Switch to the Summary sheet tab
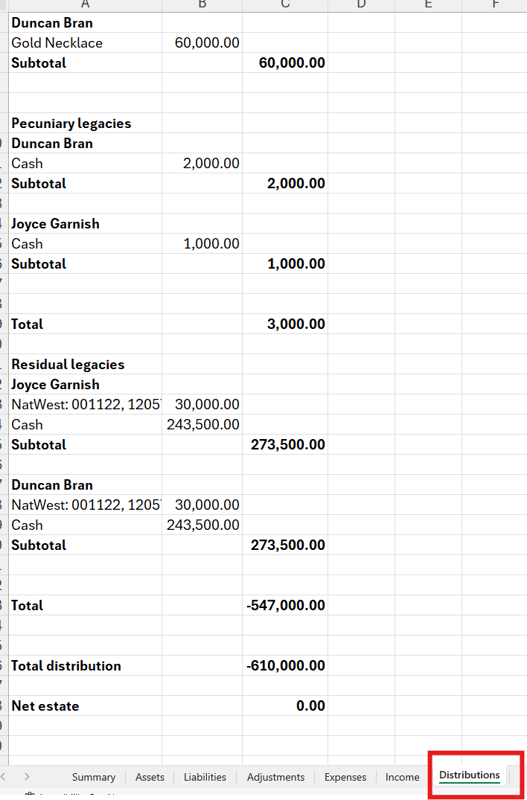 pos(93,777)
